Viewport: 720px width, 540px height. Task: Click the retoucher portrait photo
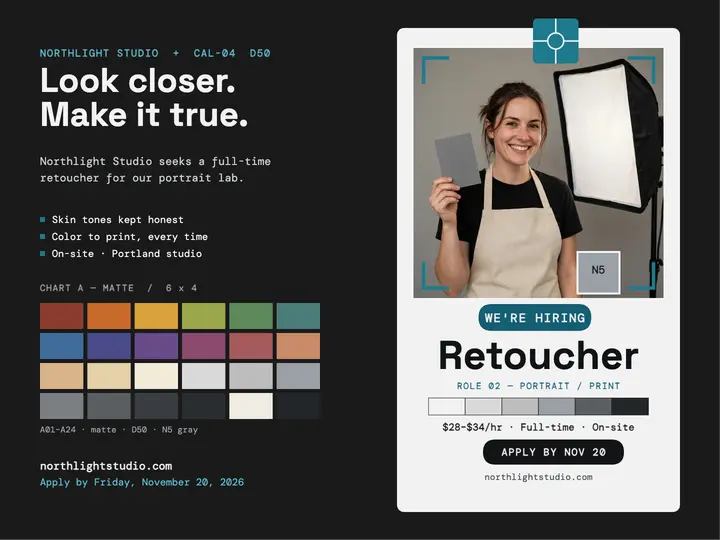[x=538, y=173]
